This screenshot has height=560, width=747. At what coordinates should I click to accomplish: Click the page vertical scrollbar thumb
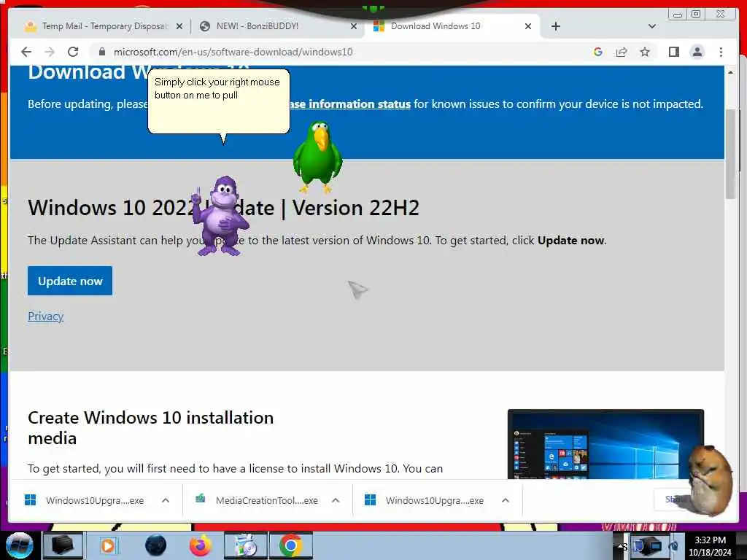tap(730, 154)
